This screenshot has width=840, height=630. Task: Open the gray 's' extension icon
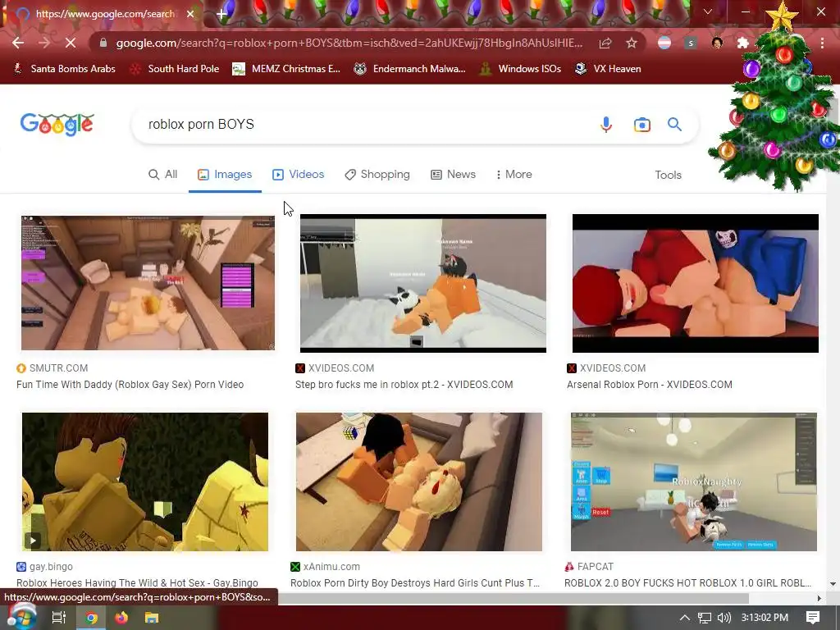pos(691,43)
